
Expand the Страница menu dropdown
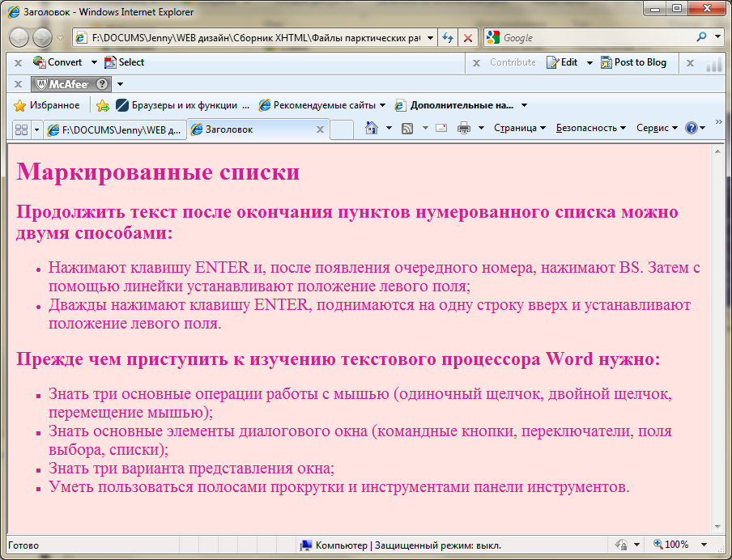pos(519,128)
